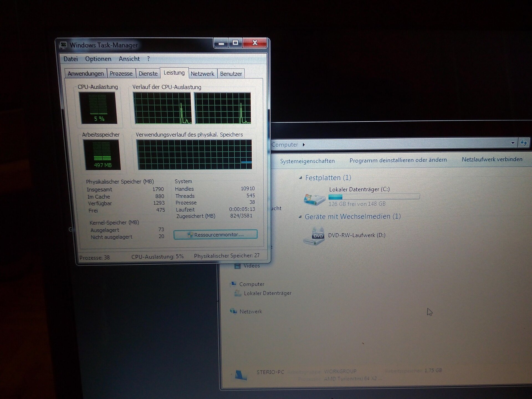Switch to the Dienste tab

click(148, 73)
